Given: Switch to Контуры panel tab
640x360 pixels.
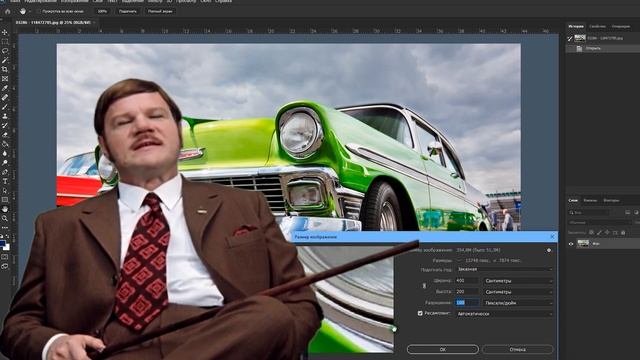Looking at the screenshot, I should [x=611, y=200].
